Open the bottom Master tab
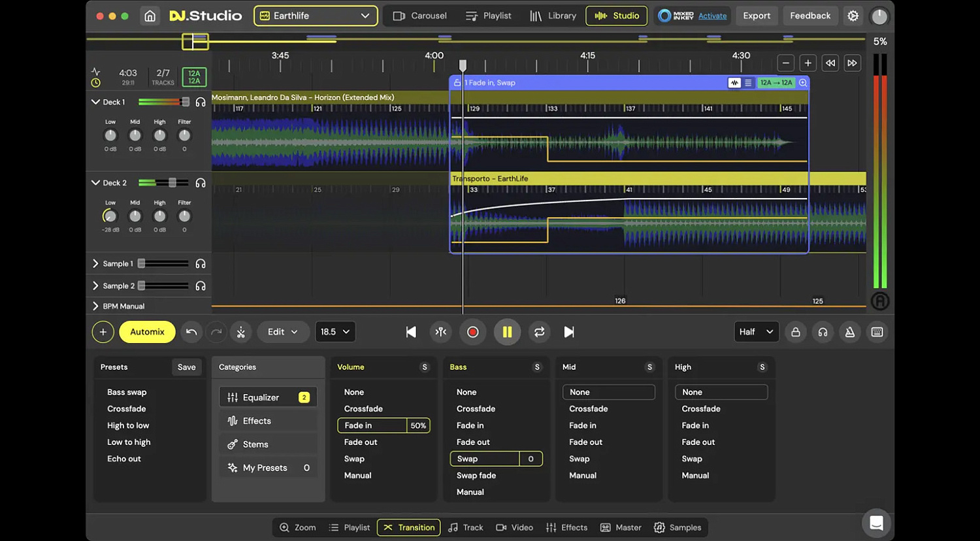The height and width of the screenshot is (541, 980). [x=621, y=527]
